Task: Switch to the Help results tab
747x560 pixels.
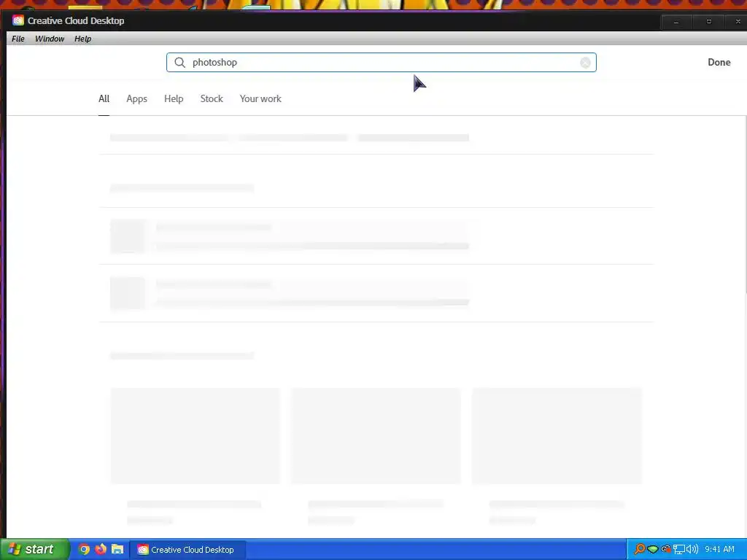Action: coord(174,98)
